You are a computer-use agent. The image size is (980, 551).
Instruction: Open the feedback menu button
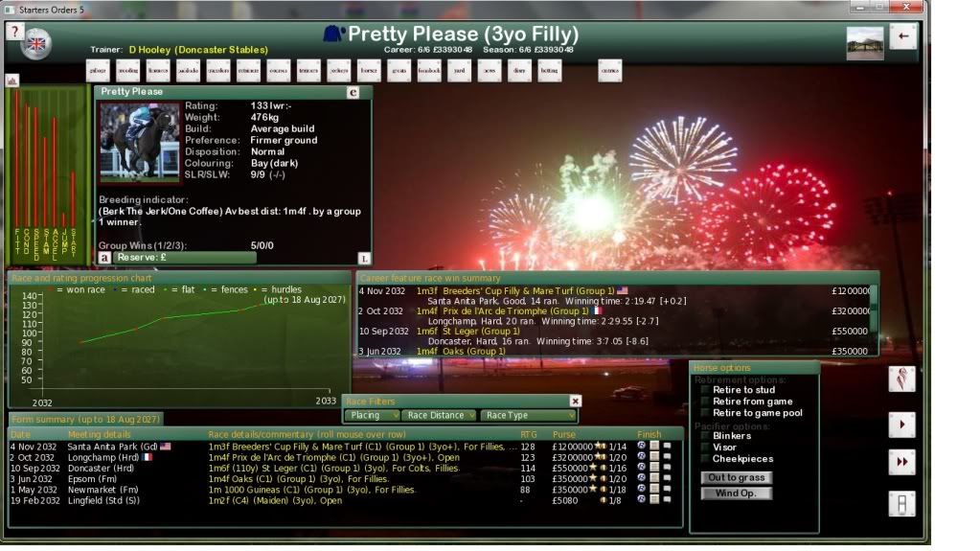pos(429,71)
